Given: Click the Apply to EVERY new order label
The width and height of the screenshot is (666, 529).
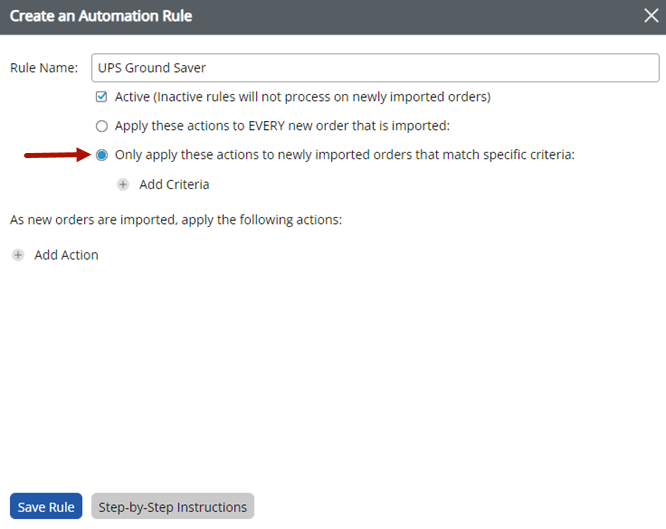Looking at the screenshot, I should (x=283, y=126).
